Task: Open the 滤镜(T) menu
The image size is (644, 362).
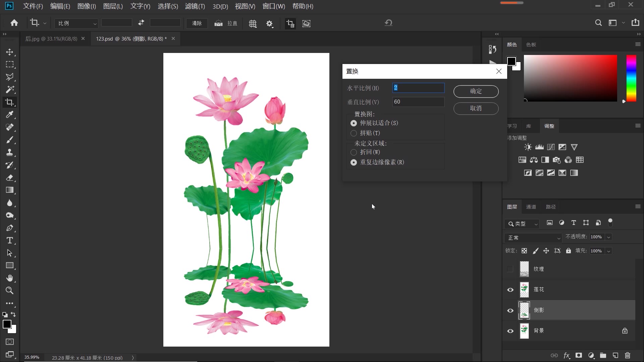Action: click(x=195, y=6)
